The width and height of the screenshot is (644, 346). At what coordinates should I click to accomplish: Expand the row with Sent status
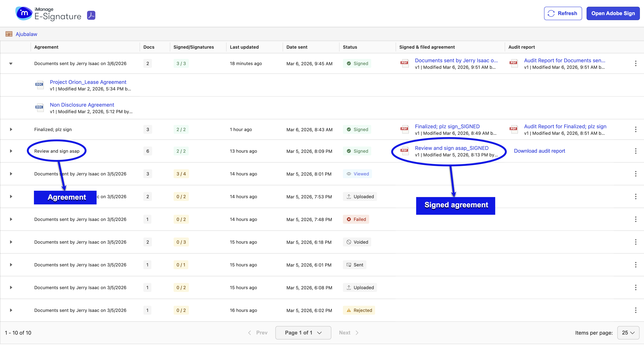pos(11,265)
